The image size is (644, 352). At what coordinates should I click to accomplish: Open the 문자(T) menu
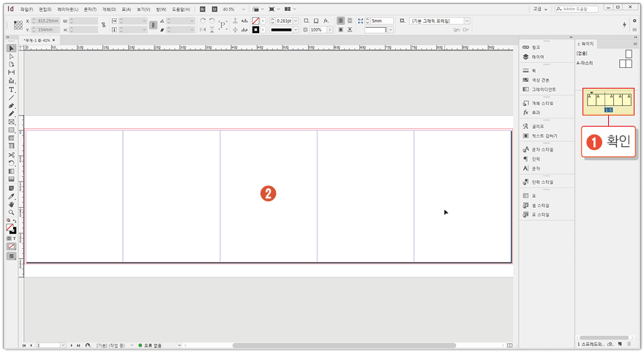[x=90, y=9]
